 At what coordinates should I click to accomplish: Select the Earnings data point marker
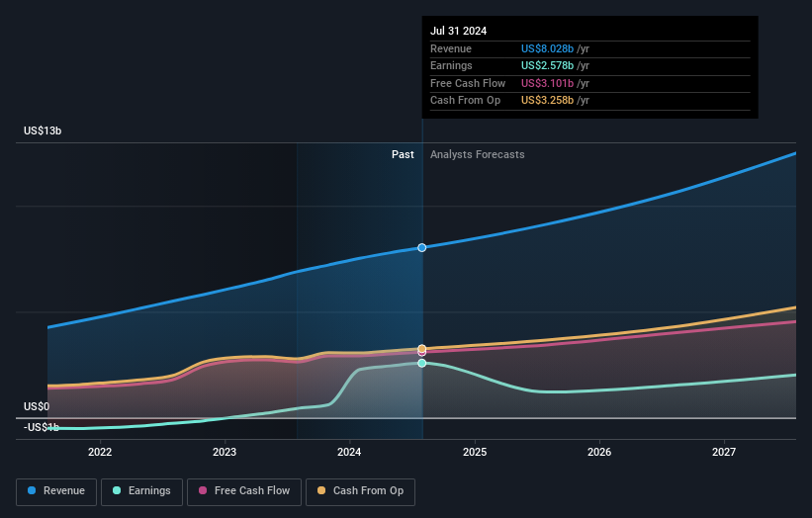click(x=422, y=363)
